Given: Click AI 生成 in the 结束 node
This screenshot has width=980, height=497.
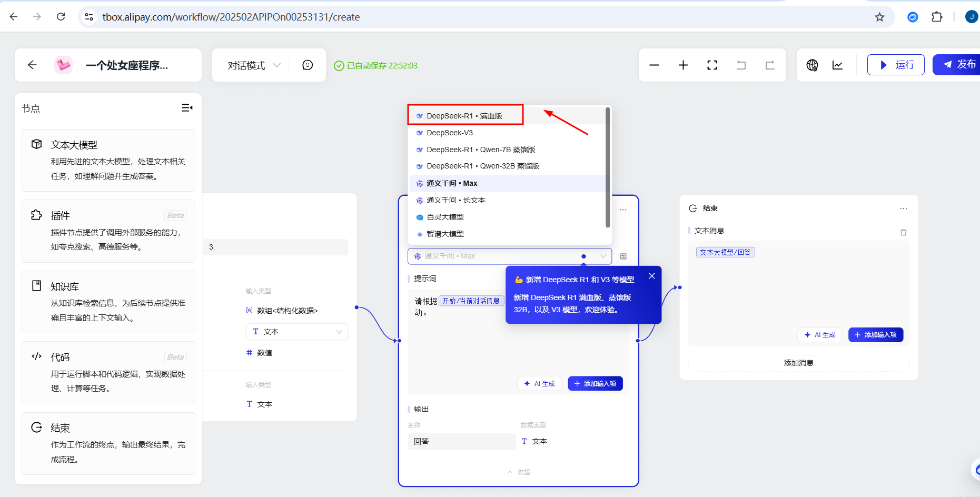Looking at the screenshot, I should (x=820, y=335).
